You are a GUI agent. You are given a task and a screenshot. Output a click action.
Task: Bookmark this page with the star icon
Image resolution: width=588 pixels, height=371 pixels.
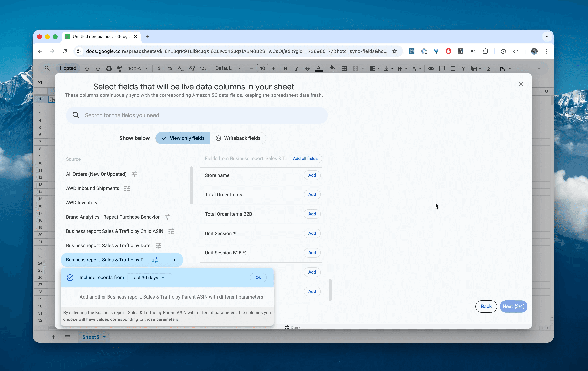click(x=395, y=51)
